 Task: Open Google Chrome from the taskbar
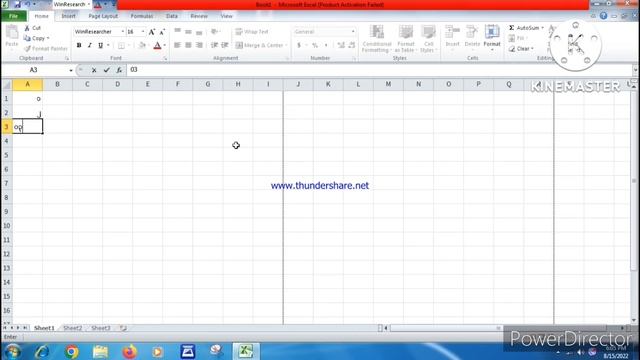[72, 351]
